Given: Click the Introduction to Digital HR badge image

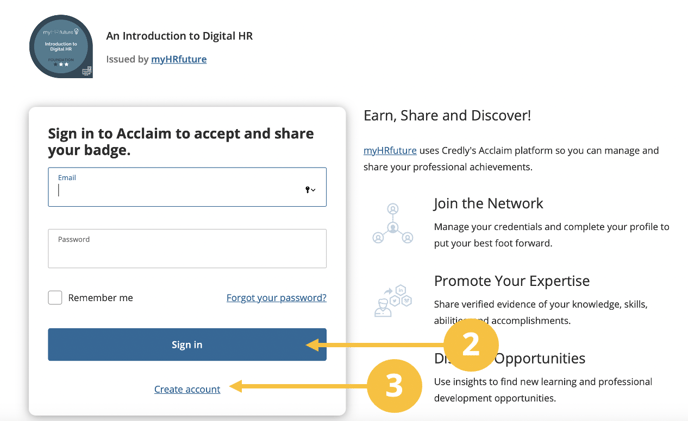Looking at the screenshot, I should (x=61, y=46).
